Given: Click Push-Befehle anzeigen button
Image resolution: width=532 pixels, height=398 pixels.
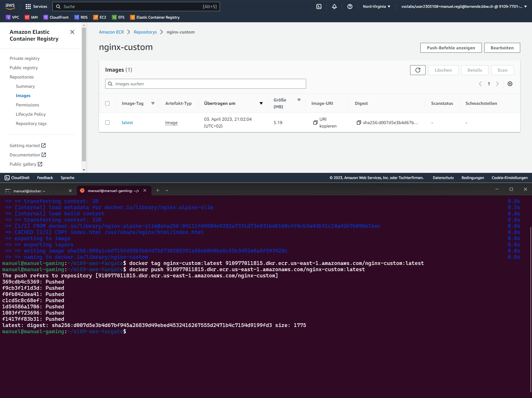Looking at the screenshot, I should (x=451, y=48).
